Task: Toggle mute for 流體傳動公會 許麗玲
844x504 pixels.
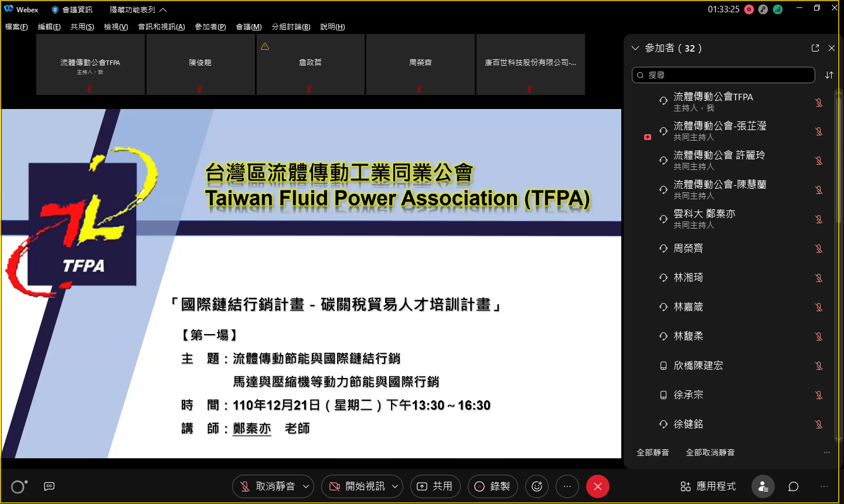Action: point(819,161)
